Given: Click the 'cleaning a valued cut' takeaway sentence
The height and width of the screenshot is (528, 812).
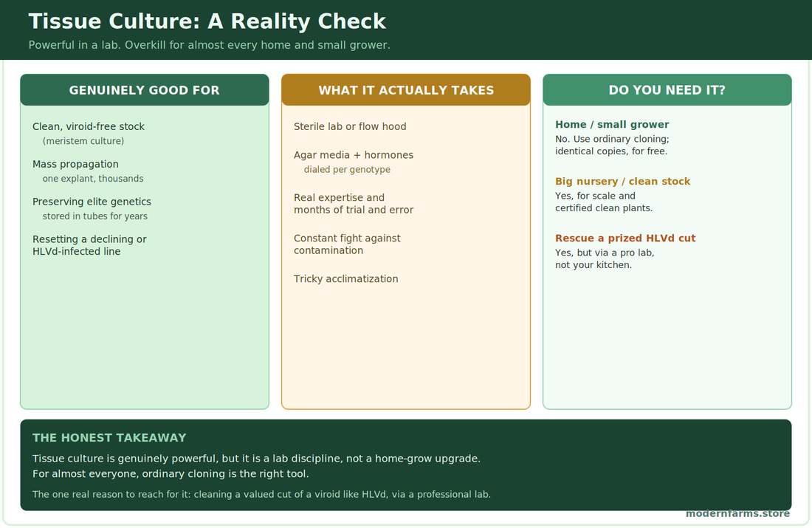Looking at the screenshot, I should pyautogui.click(x=261, y=494).
